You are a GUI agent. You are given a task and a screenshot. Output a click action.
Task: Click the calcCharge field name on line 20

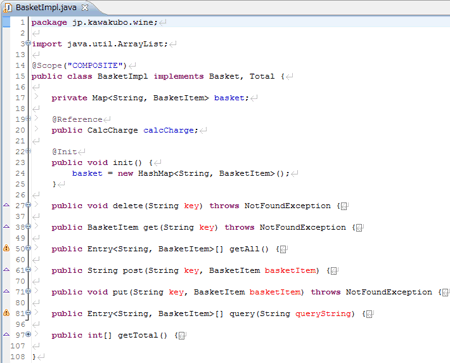pos(168,130)
